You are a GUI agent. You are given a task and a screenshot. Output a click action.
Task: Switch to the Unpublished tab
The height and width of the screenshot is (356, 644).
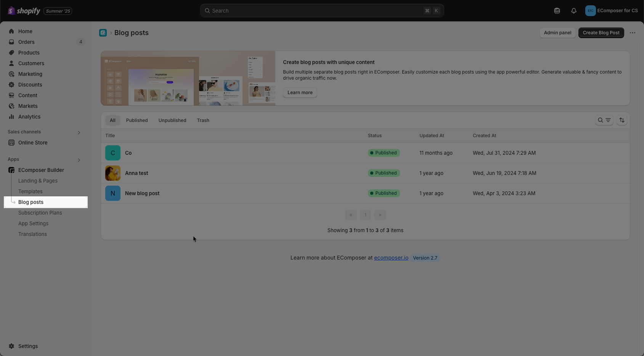click(x=172, y=120)
